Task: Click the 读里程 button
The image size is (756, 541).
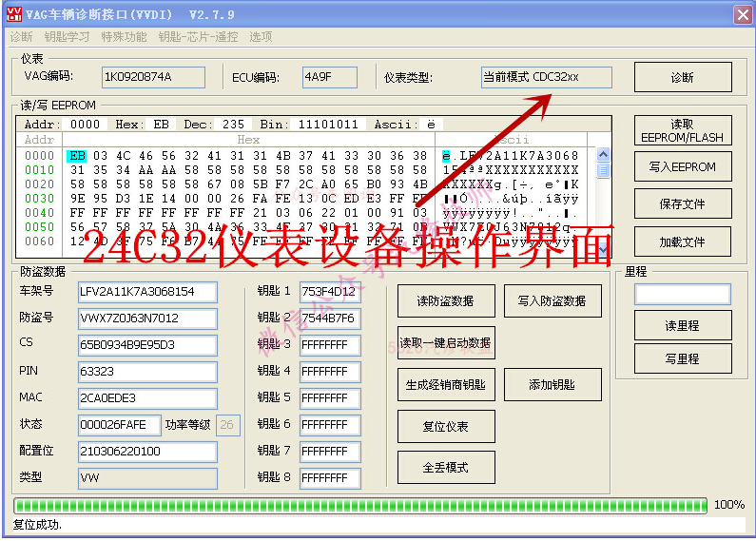Action: click(x=683, y=325)
